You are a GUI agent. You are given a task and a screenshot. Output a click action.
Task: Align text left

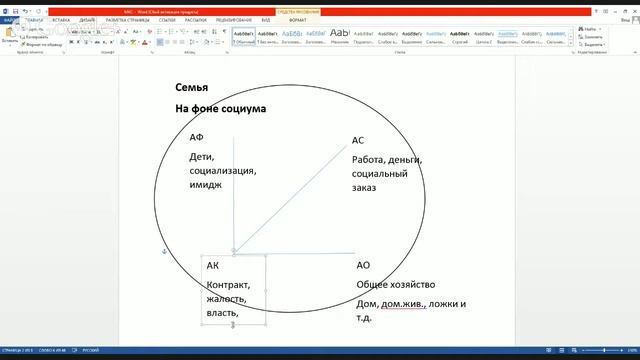pos(160,42)
